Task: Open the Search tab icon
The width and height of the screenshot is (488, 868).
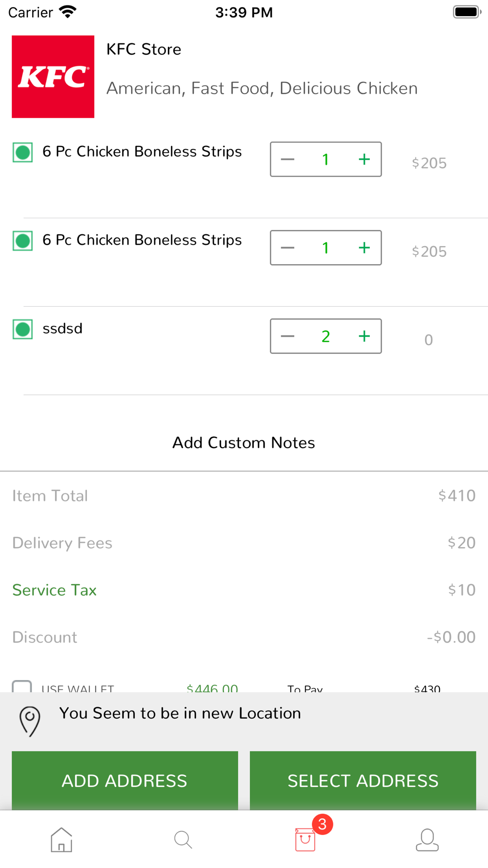Action: pos(183,840)
